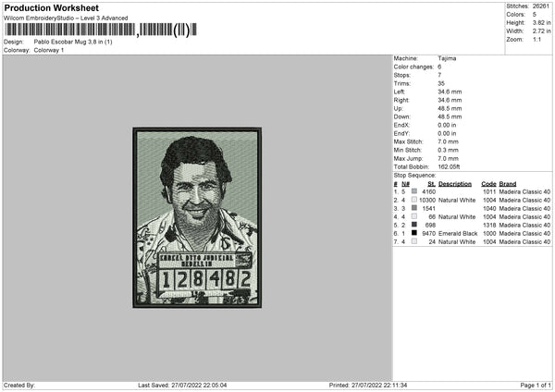The height and width of the screenshot is (392, 555).
Task: Click the barcode under the worksheet title
Action: pyautogui.click(x=101, y=30)
